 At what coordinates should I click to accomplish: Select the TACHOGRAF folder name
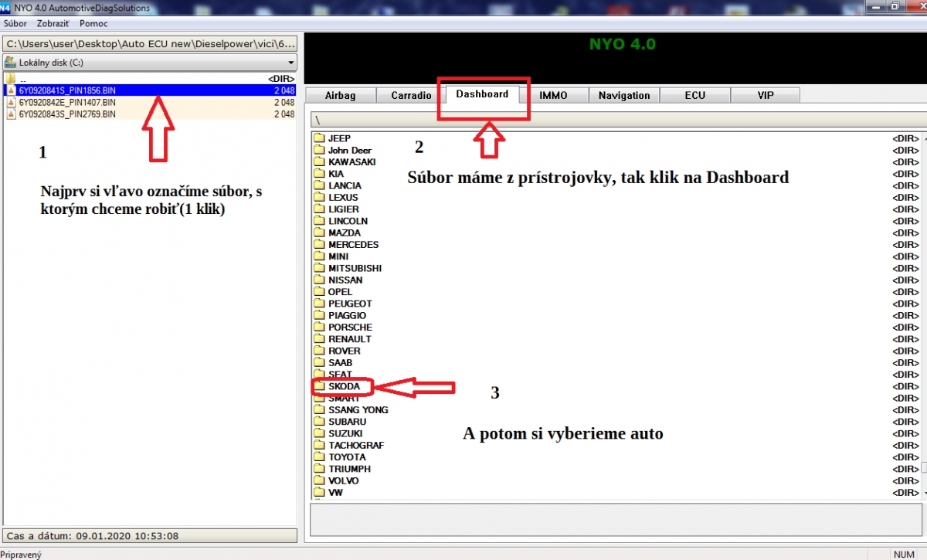pos(356,445)
